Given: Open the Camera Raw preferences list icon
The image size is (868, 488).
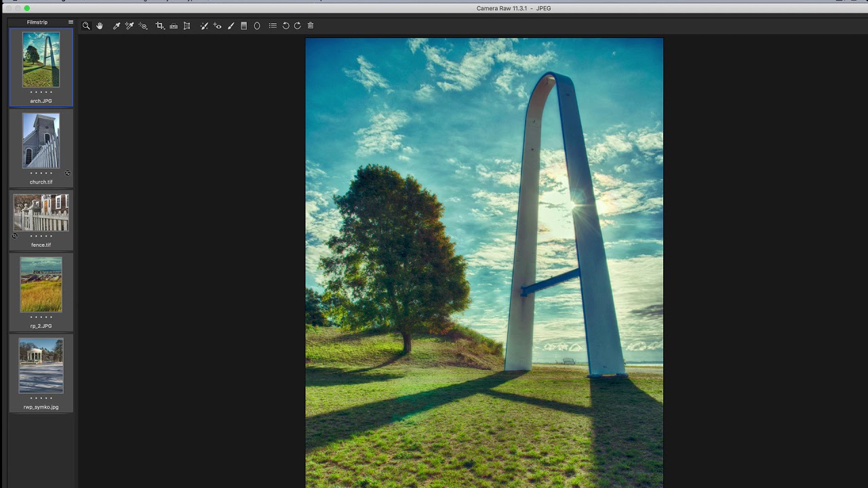Looking at the screenshot, I should 273,26.
